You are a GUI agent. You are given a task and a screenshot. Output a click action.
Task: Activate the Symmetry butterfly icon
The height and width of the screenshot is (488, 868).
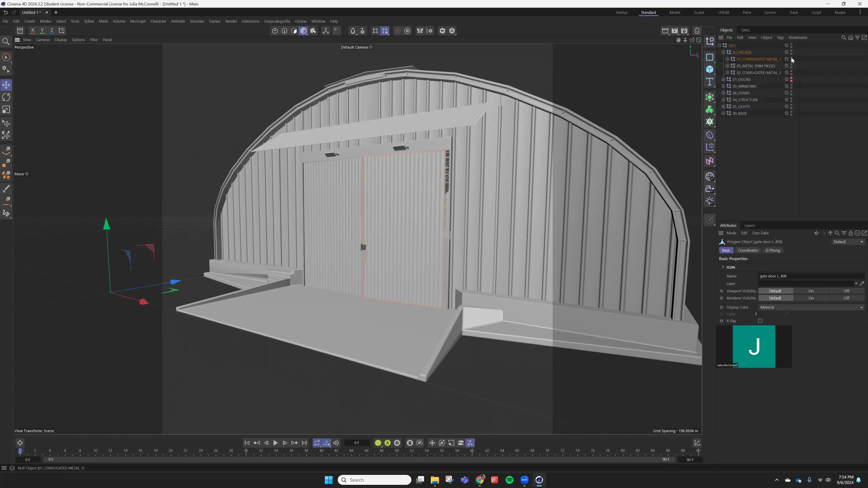(420, 31)
